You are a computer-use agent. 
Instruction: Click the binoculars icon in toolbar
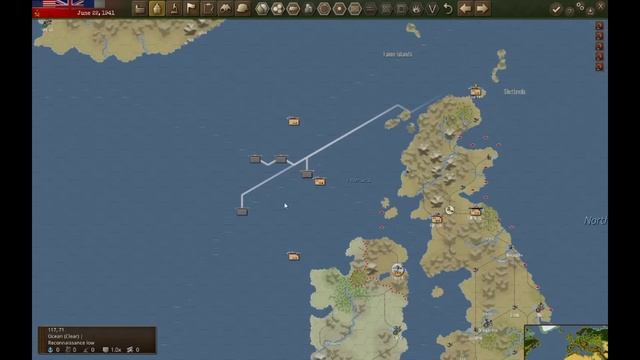(x=225, y=9)
